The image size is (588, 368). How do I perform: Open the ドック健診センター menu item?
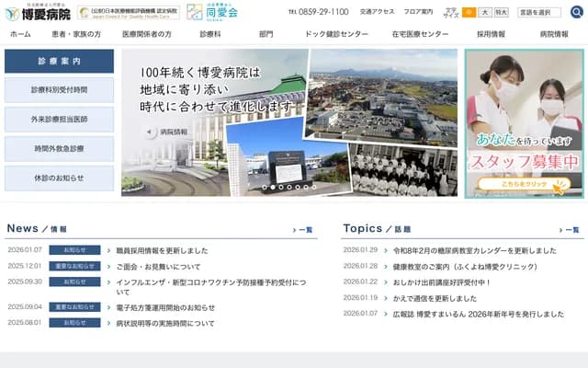[x=335, y=34]
